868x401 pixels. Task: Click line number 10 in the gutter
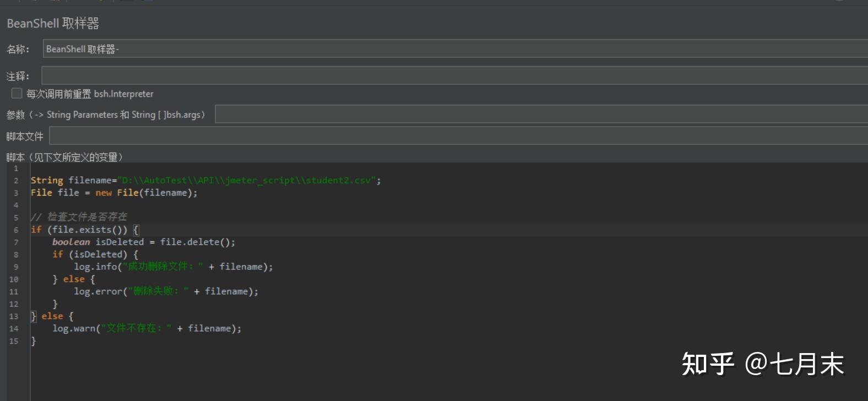(14, 279)
